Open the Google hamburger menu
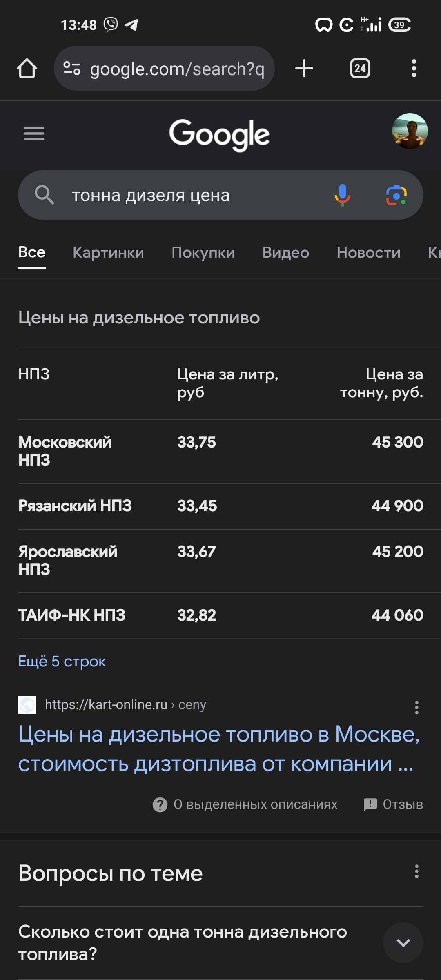Screen dimensions: 441x980 pos(34,133)
